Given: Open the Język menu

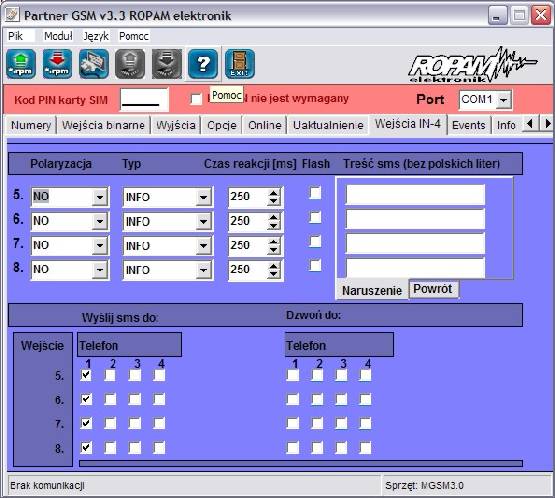Looking at the screenshot, I should [x=96, y=36].
